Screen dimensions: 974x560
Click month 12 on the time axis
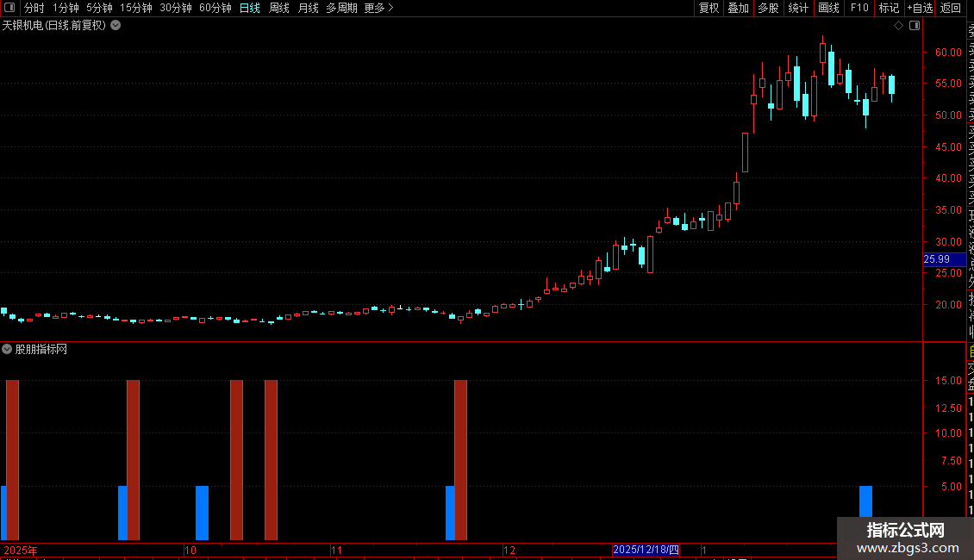[509, 550]
